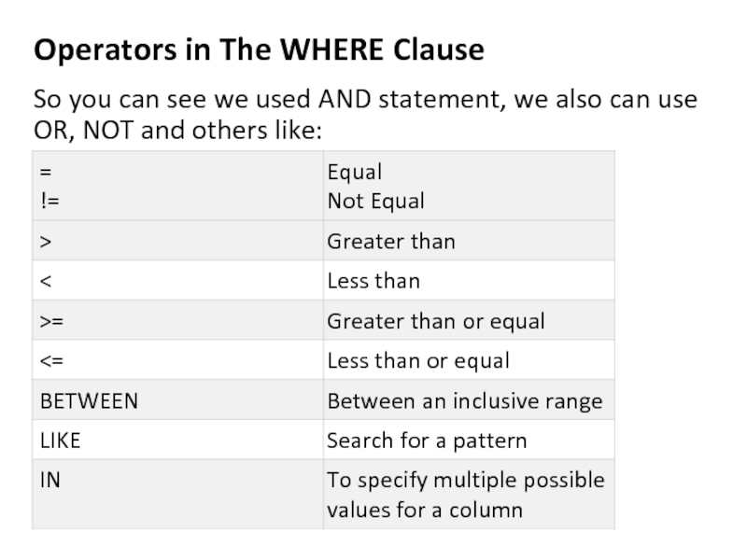Click 'Between an inclusive range' description

point(464,401)
